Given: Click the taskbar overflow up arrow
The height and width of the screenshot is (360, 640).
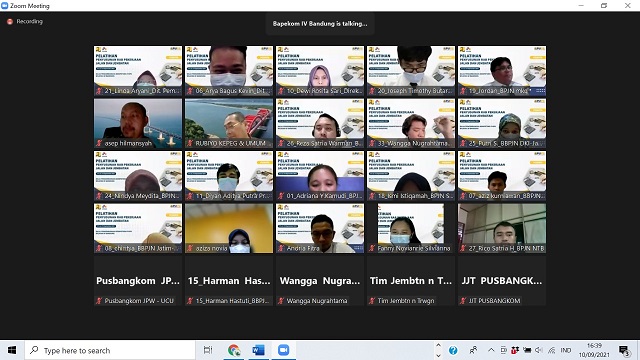Looking at the screenshot, I should (438, 345).
